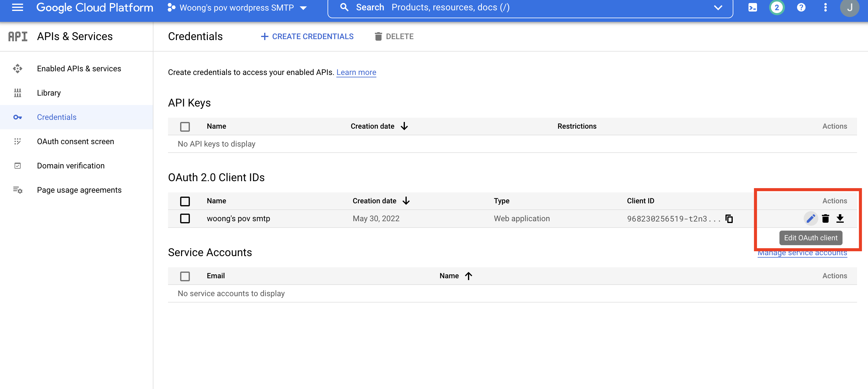Toggle Service Accounts select-all checkbox
868x389 pixels.
point(185,276)
